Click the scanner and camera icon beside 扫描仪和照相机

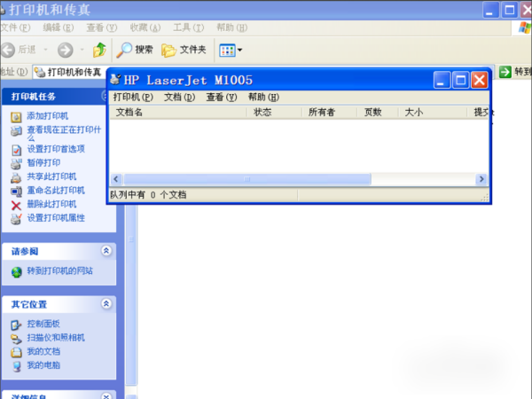click(x=16, y=339)
